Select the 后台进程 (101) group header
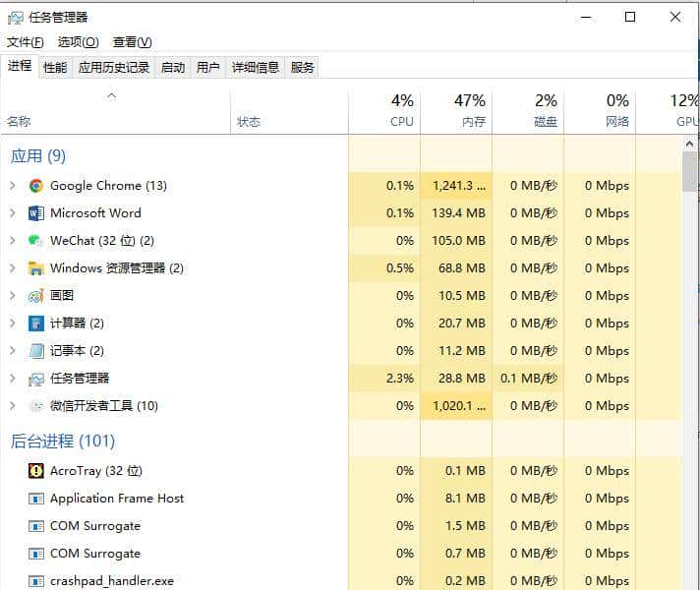700x590 pixels. tap(63, 442)
